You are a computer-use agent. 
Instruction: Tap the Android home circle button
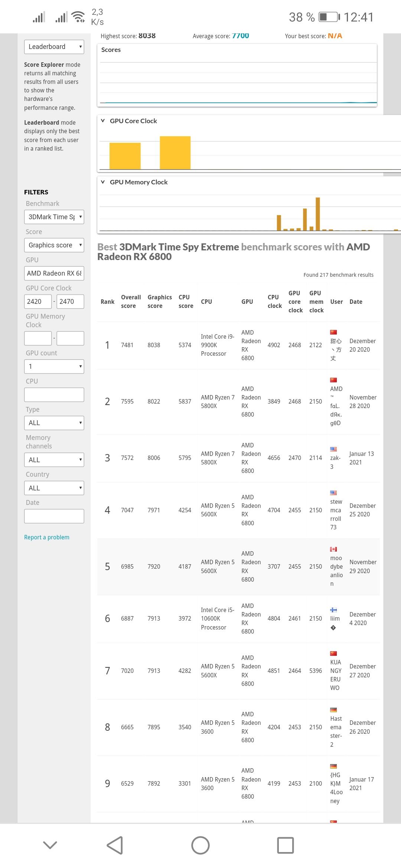point(200,845)
